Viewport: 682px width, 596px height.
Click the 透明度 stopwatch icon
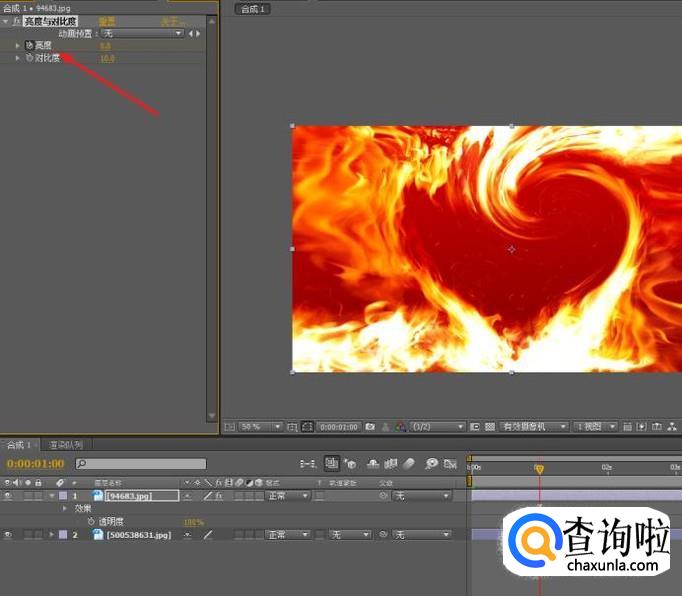click(x=90, y=521)
